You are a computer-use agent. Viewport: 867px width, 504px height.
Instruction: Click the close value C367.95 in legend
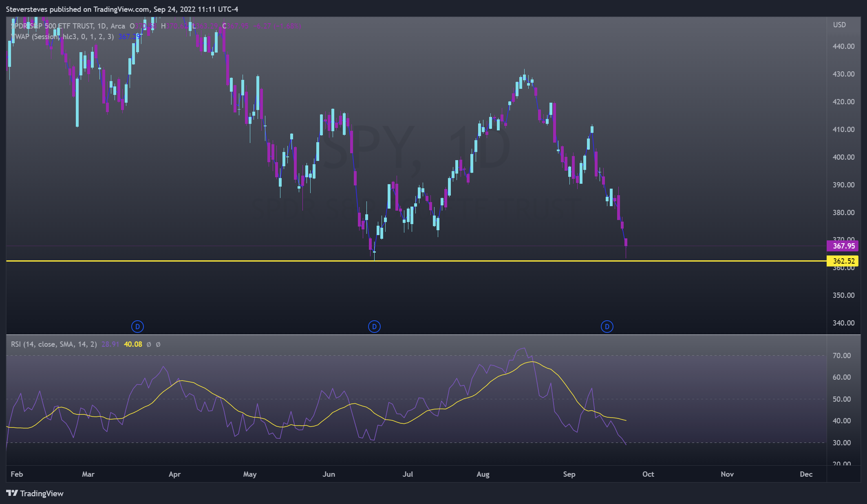236,26
